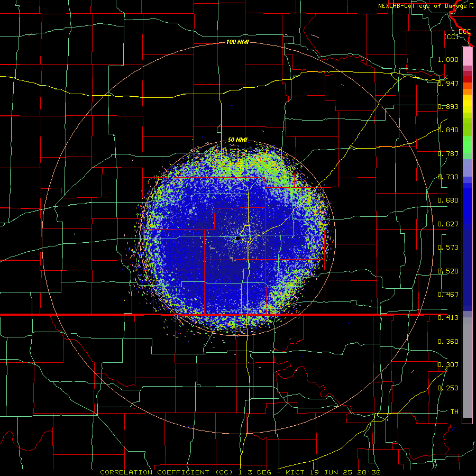
Task: Click the black radar site dot at the map center
Action: [x=238, y=239]
